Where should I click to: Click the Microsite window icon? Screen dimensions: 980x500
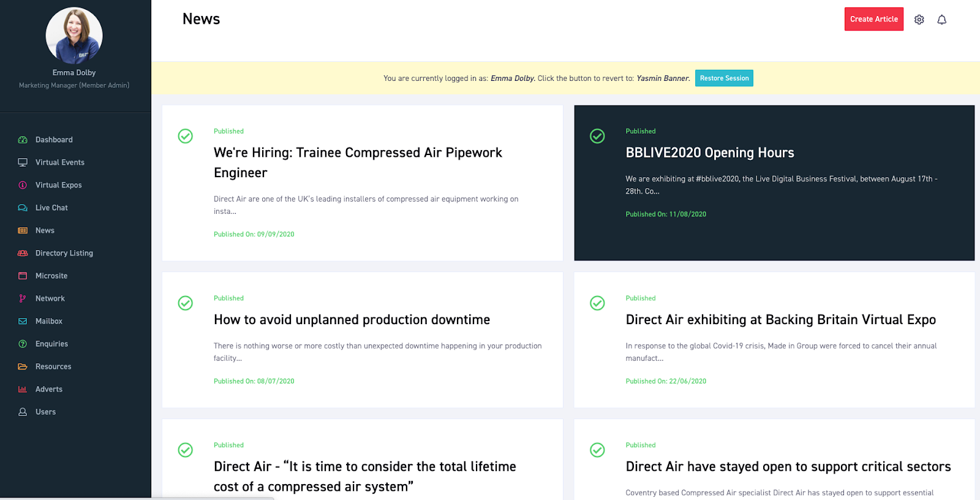click(23, 276)
